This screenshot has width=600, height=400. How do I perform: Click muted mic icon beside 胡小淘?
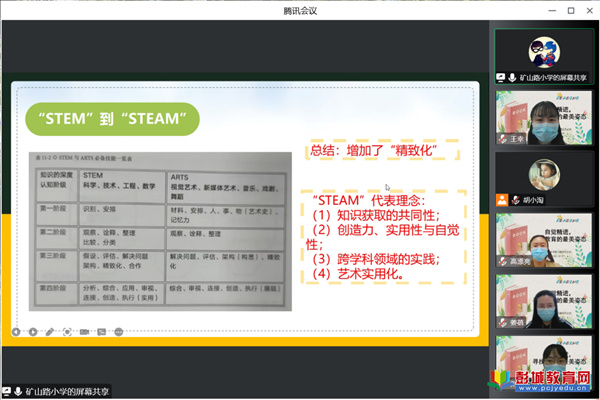pyautogui.click(x=515, y=200)
